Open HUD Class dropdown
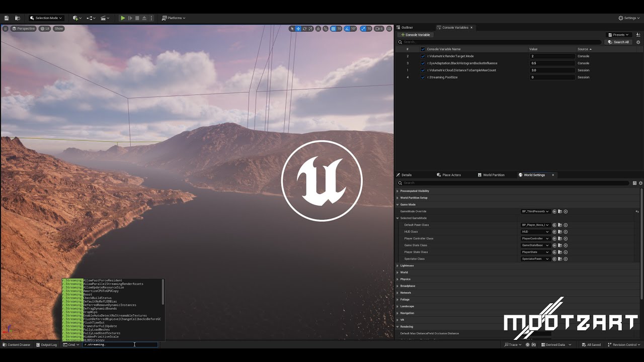 tap(535, 232)
